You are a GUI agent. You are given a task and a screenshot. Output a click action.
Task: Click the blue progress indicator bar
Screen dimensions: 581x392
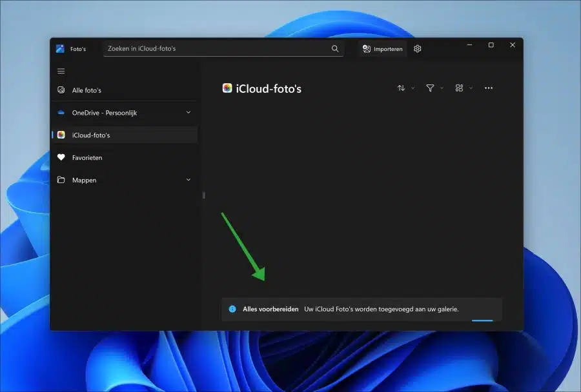click(x=482, y=320)
